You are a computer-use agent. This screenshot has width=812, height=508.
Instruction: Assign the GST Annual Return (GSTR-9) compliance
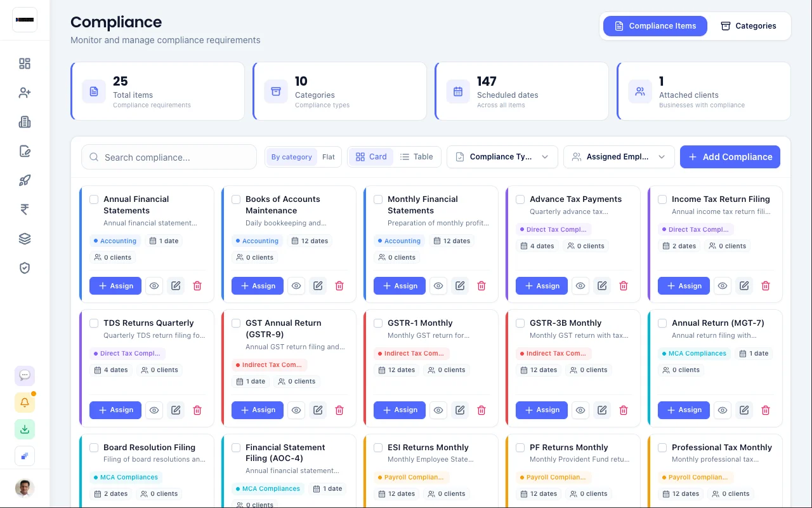click(x=258, y=410)
